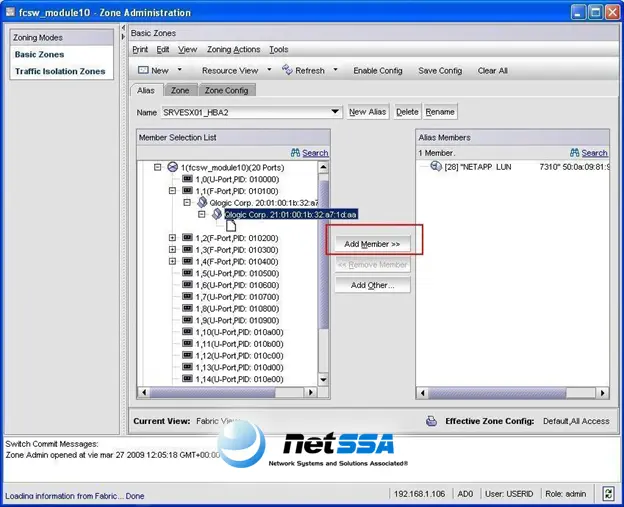This screenshot has height=507, width=624.
Task: Click the port icon of 1,0(U-Port,PID: 010000)
Action: pos(187,179)
